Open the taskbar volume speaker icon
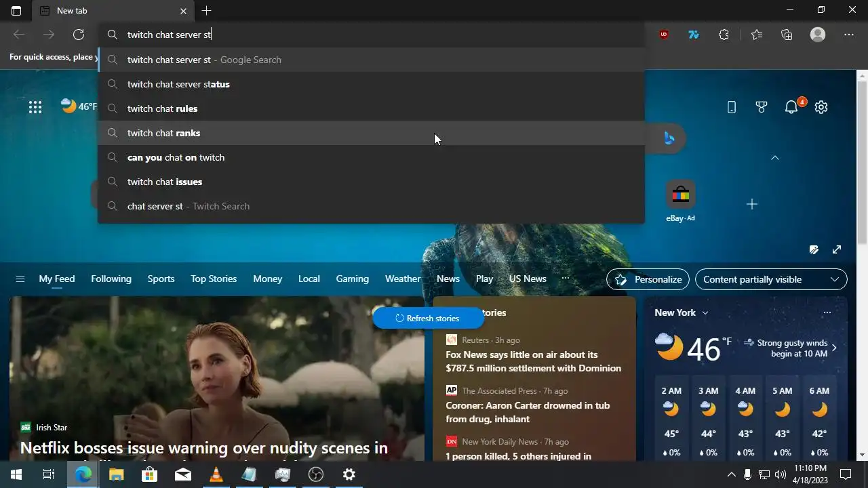The image size is (868, 488). (x=780, y=474)
